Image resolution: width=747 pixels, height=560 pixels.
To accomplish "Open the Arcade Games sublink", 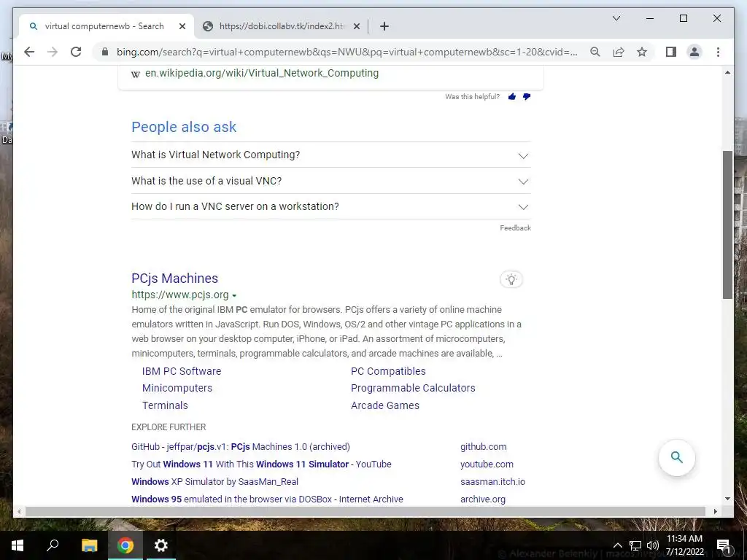I will [385, 405].
